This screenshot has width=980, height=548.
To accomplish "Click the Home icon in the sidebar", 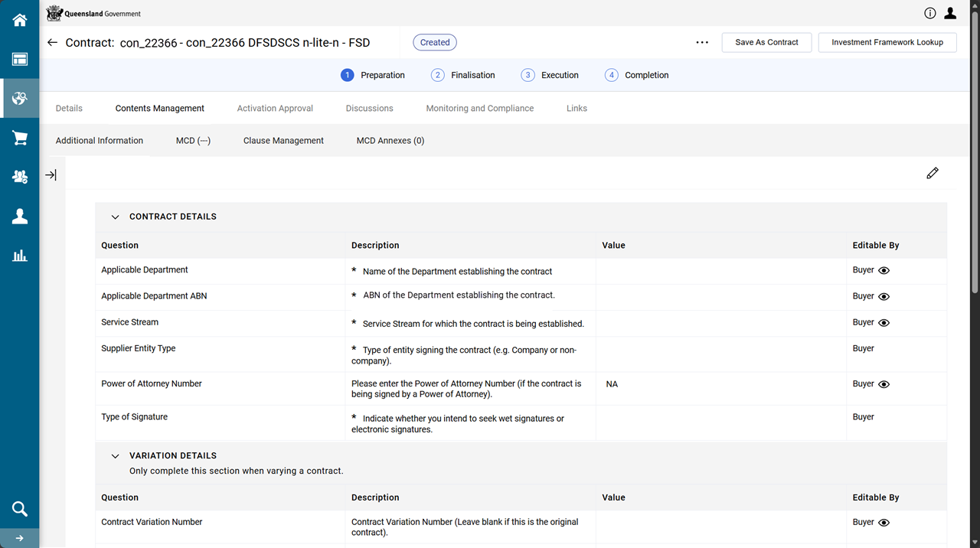I will [x=19, y=20].
